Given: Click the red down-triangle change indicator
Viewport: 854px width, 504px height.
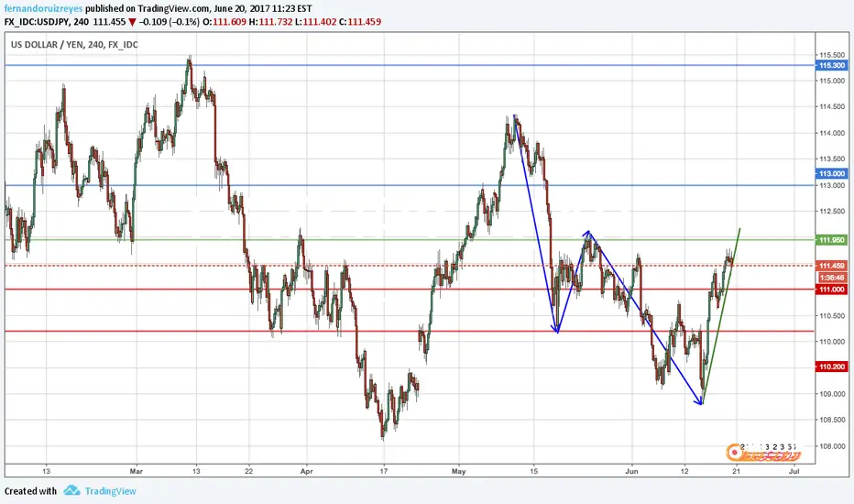Looking at the screenshot, I should (132, 22).
